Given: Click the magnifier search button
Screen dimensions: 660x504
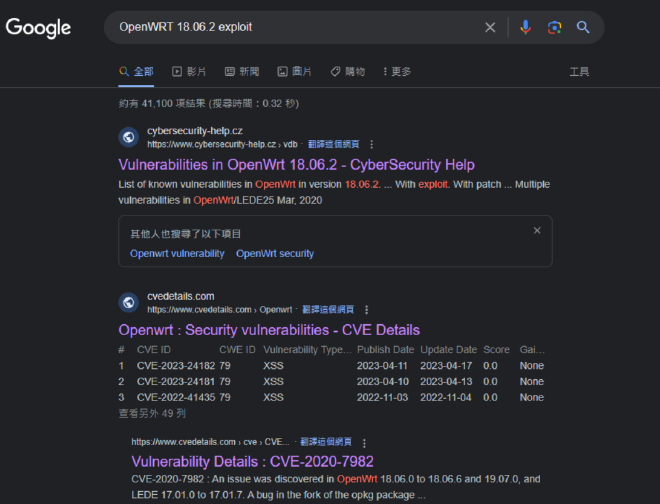Looking at the screenshot, I should [x=583, y=27].
